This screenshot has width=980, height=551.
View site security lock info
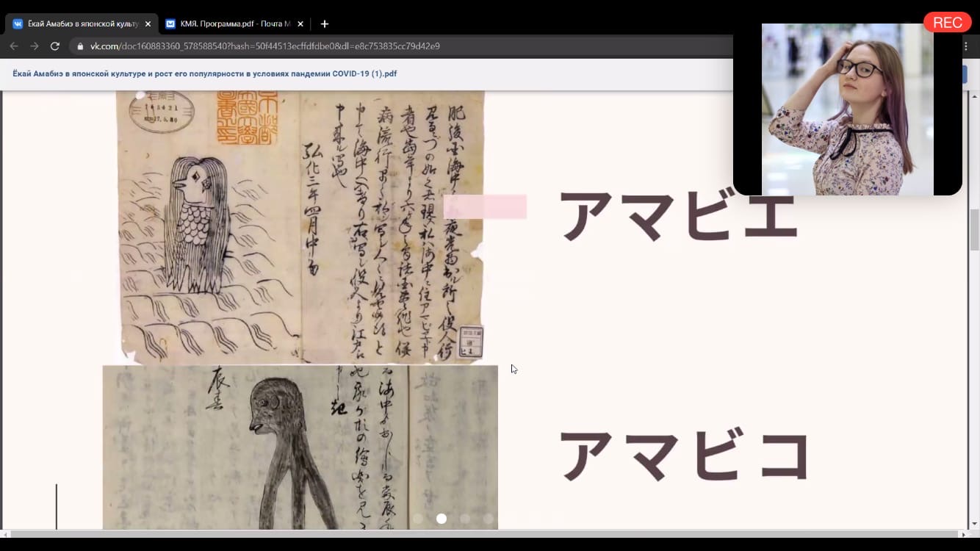tap(80, 46)
